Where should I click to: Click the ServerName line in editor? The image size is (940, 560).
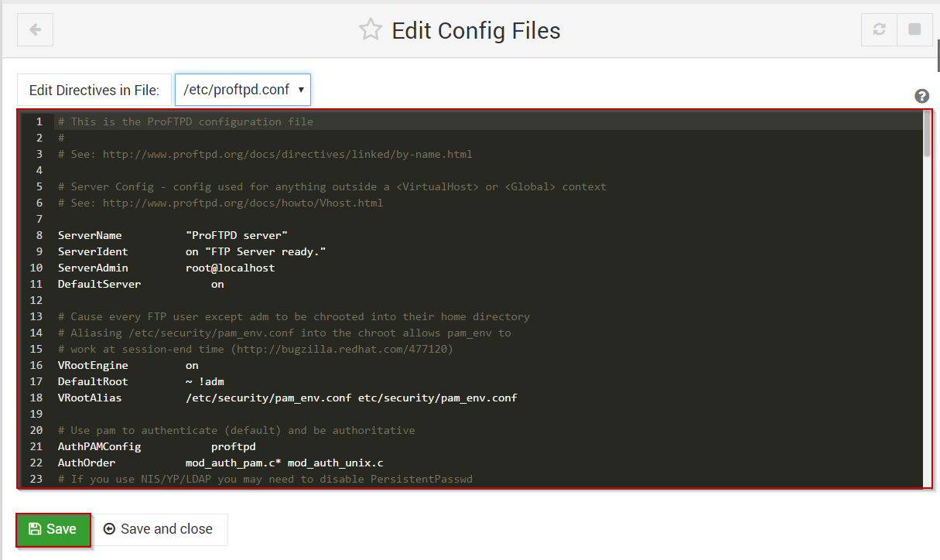tap(173, 235)
